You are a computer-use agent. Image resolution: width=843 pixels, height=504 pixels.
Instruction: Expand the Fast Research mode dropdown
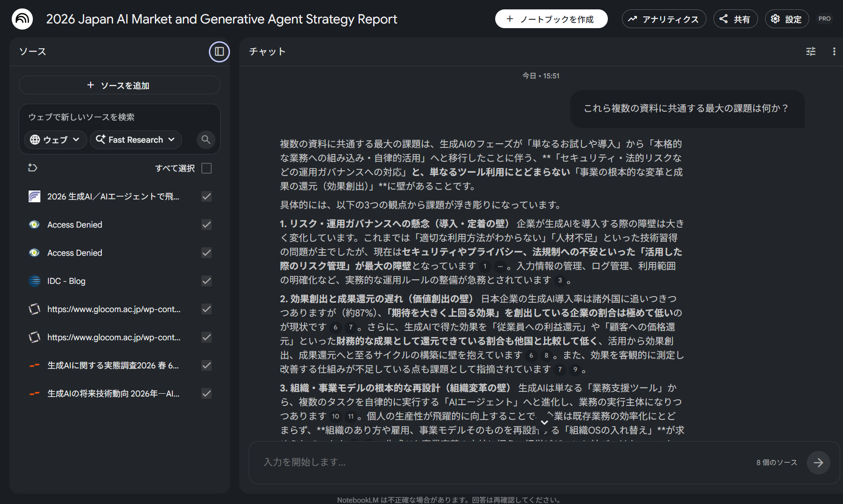[136, 140]
